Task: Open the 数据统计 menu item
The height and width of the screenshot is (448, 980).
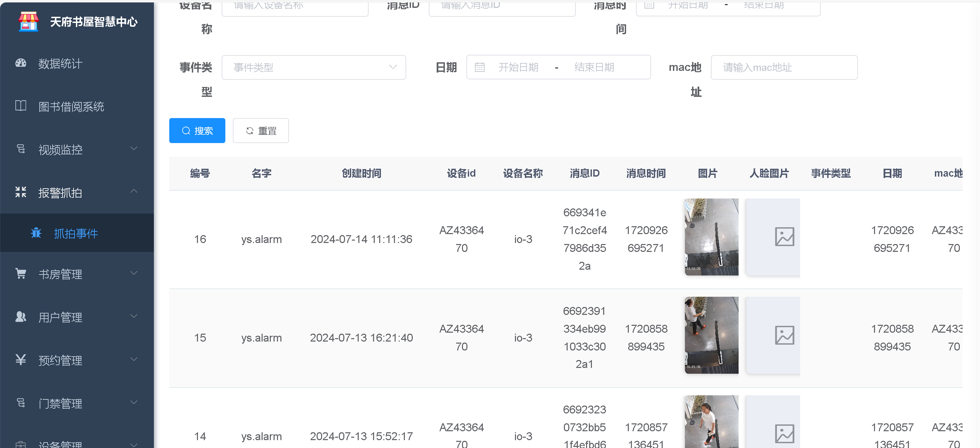Action: pyautogui.click(x=77, y=64)
